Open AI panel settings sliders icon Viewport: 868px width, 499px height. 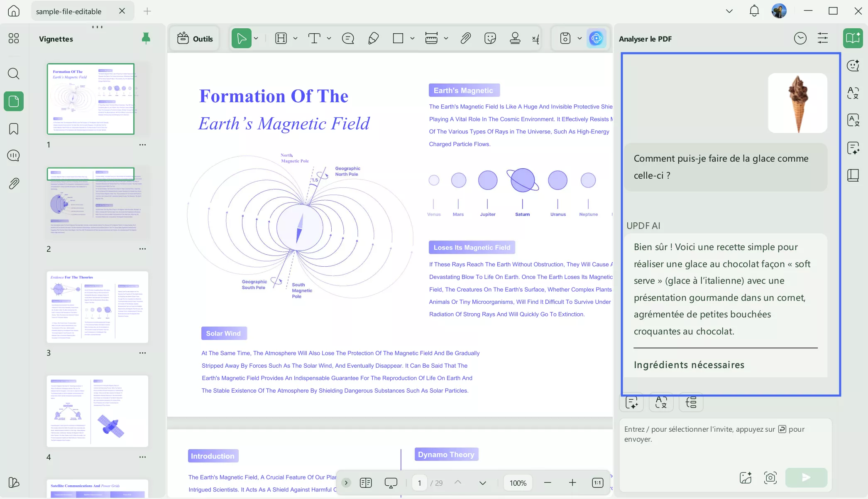pyautogui.click(x=822, y=39)
